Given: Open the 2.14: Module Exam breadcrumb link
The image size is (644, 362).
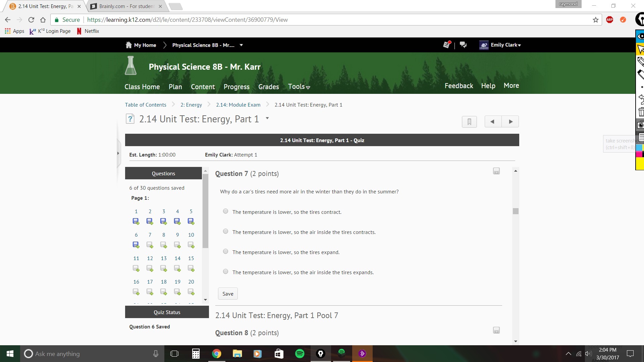Looking at the screenshot, I should tap(238, 105).
